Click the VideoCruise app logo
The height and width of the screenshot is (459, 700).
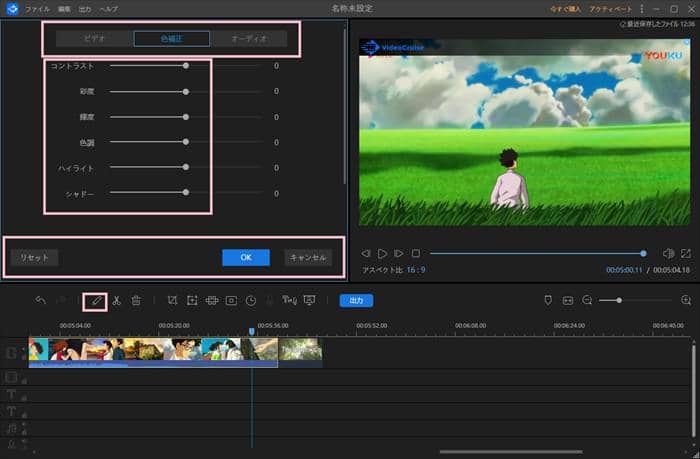point(12,8)
